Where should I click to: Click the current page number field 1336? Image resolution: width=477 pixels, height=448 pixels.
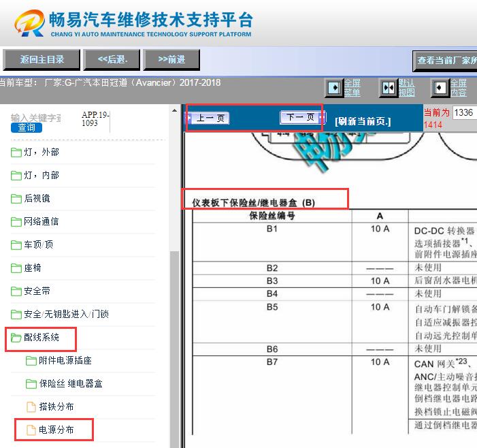pos(465,113)
